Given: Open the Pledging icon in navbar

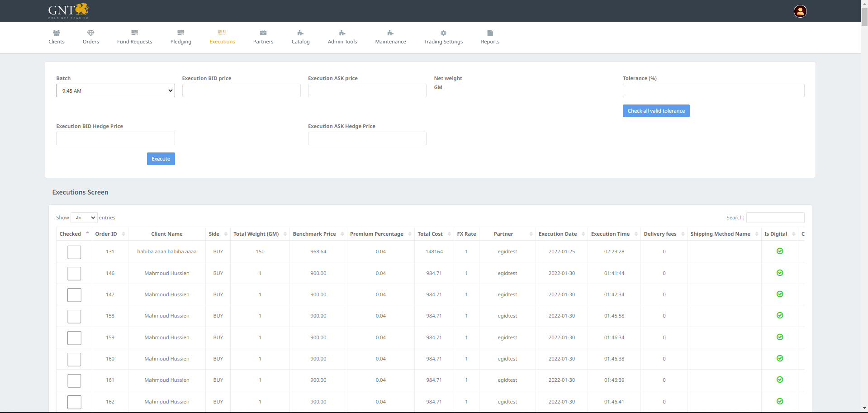Looking at the screenshot, I should click(180, 33).
